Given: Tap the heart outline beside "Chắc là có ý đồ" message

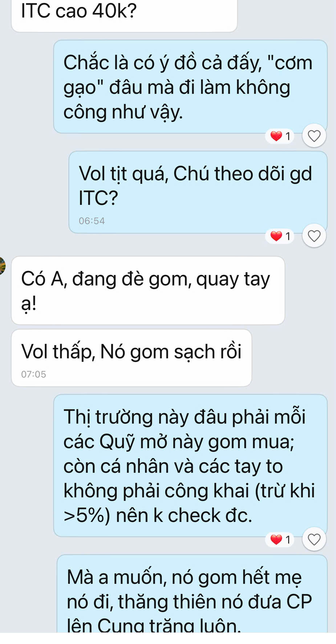Looking at the screenshot, I should point(314,136).
